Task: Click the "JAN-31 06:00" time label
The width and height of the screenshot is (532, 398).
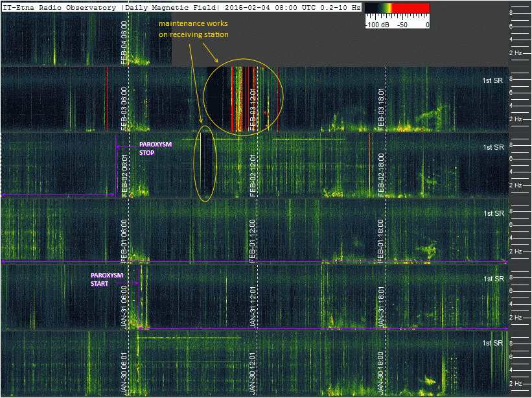Action: [124, 307]
